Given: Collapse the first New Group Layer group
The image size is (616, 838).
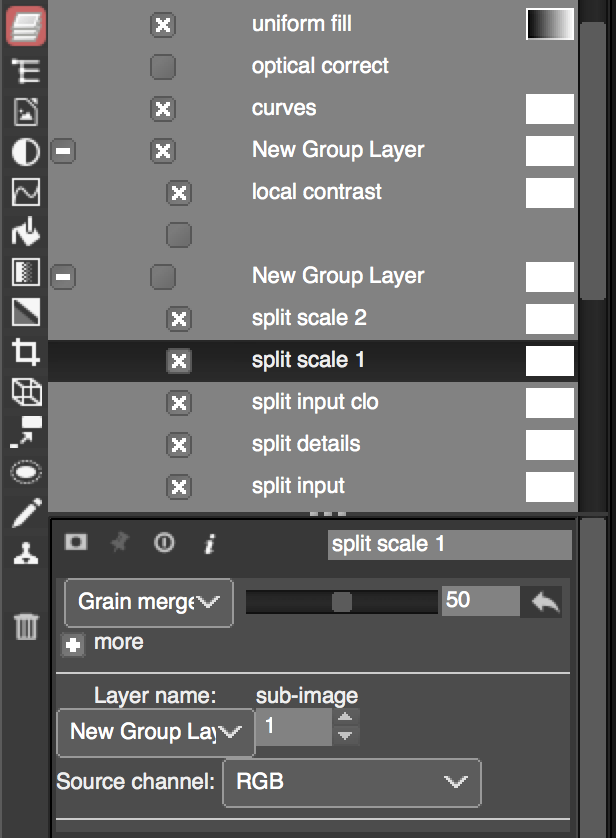Looking at the screenshot, I should tap(63, 151).
